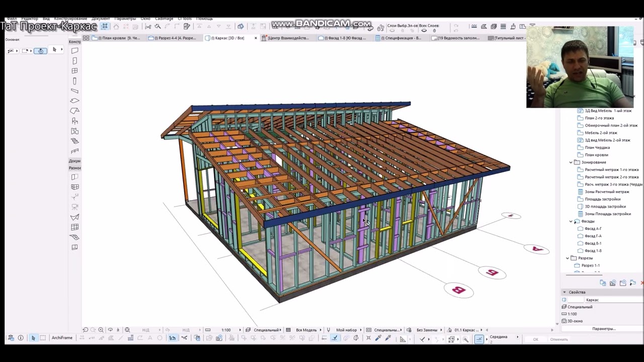Click the horizontal scrollbar below the 3D view
644x362 pixels.
520,330
